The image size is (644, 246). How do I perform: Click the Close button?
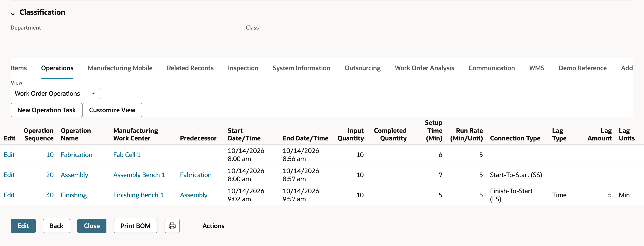(x=92, y=226)
